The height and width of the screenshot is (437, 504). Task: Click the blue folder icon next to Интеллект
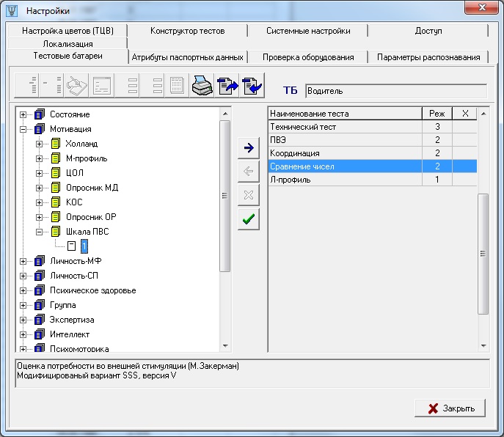coord(40,334)
